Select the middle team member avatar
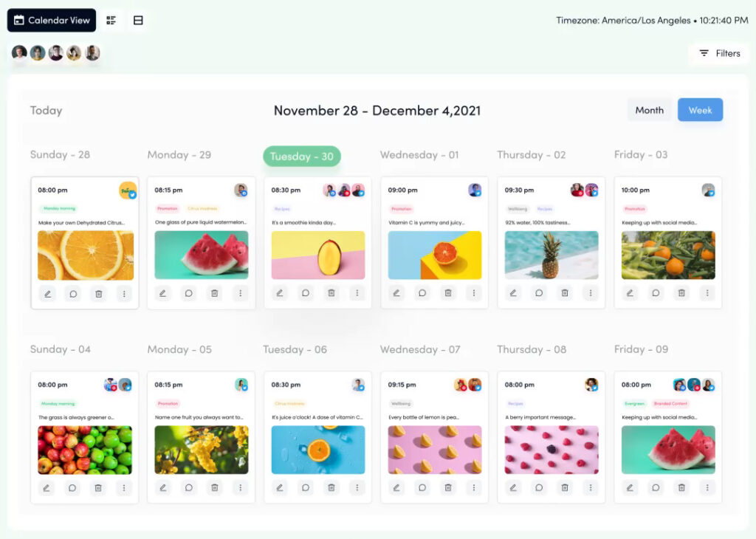Image resolution: width=756 pixels, height=539 pixels. tap(56, 52)
